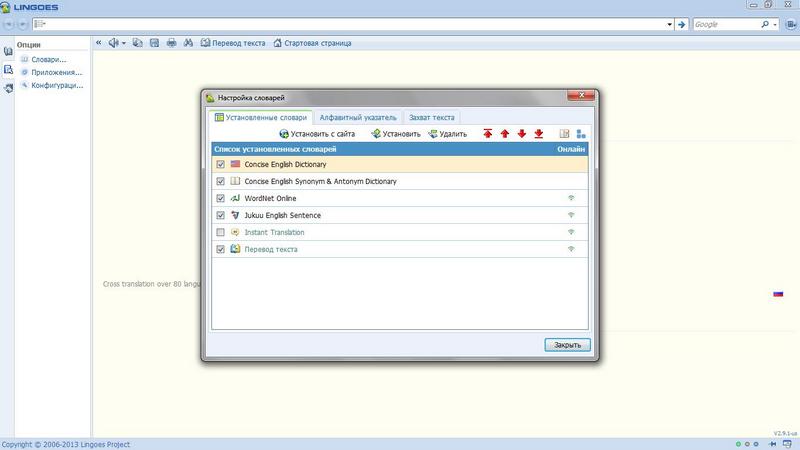Select the WordNet Online row text
This screenshot has width=800, height=450.
[x=270, y=198]
